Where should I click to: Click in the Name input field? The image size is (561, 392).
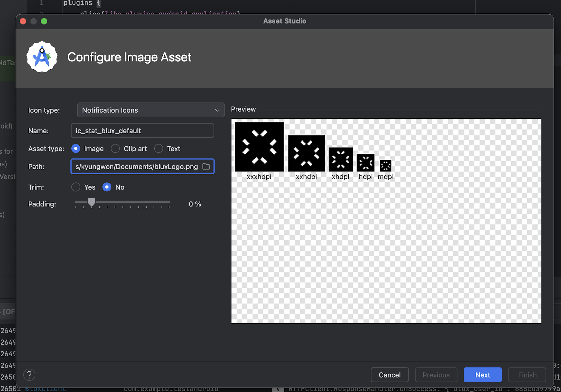[x=142, y=131]
